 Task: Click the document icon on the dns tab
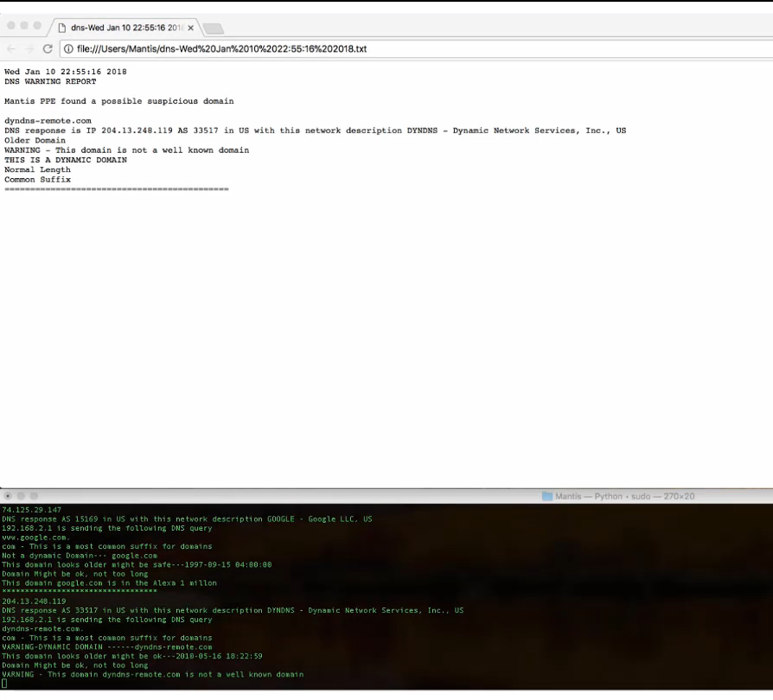click(62, 28)
